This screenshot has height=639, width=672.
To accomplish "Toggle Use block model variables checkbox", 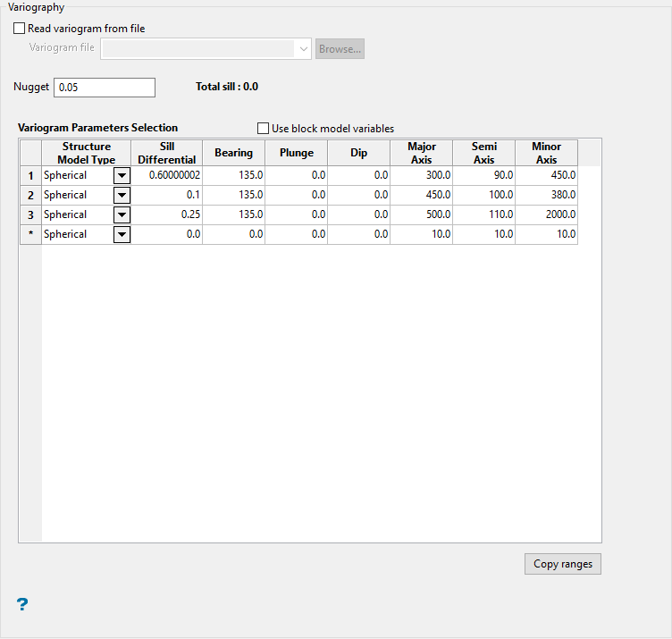I will [264, 129].
